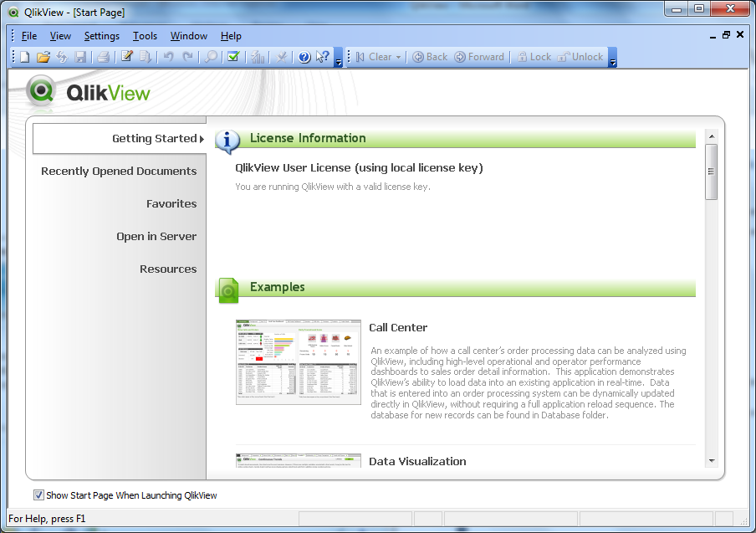Activate the What's This context help cursor icon
This screenshot has width=756, height=533.
323,57
